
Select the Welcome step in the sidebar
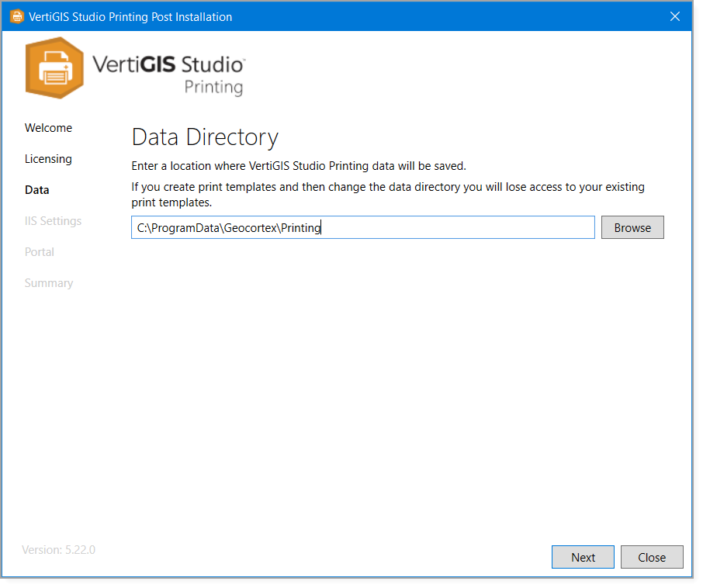[x=48, y=128]
